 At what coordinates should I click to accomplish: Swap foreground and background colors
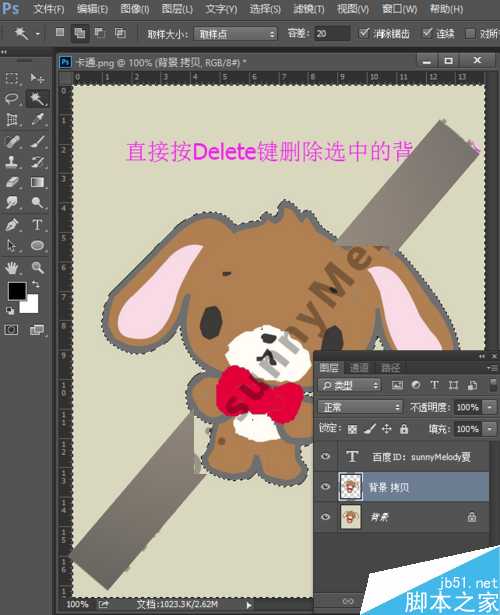35,284
